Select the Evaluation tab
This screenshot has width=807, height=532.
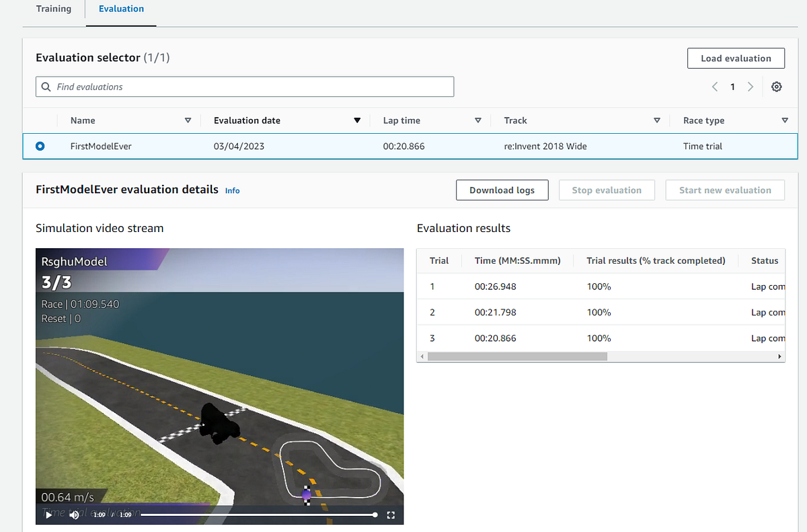(121, 9)
